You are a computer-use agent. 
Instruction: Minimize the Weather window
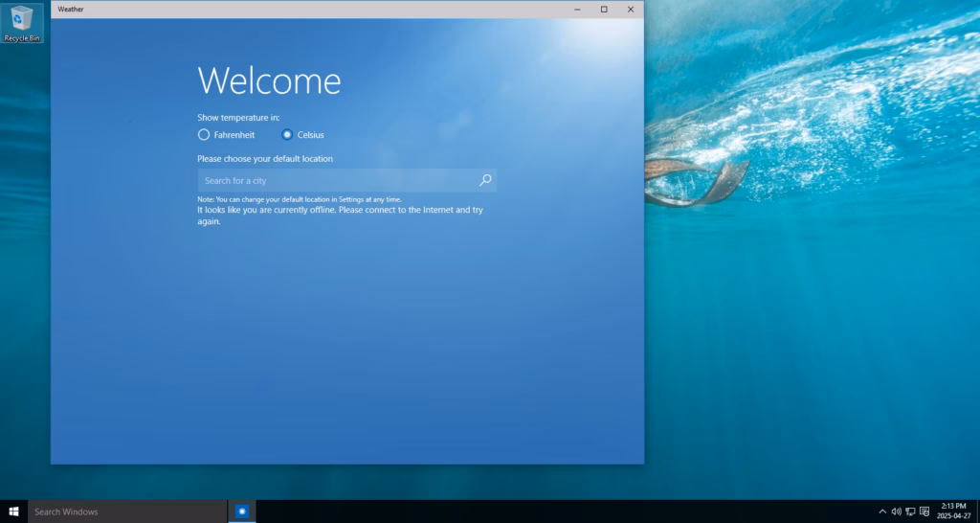point(577,10)
